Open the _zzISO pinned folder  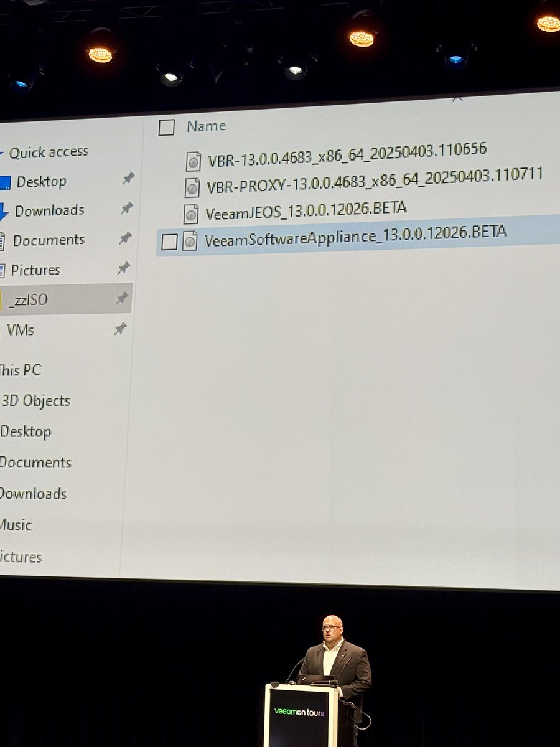tap(28, 300)
